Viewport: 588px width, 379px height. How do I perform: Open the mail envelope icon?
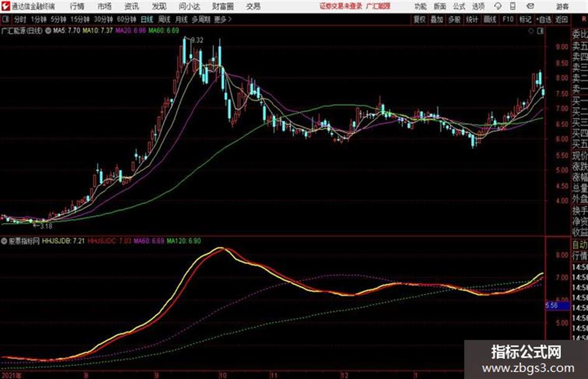[x=530, y=6]
